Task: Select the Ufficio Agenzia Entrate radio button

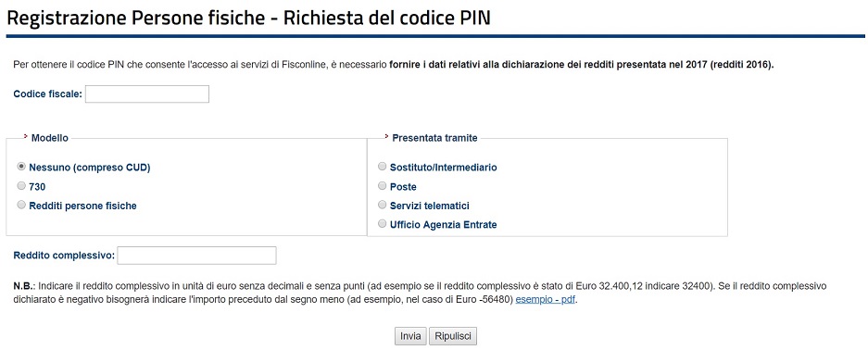Action: click(x=382, y=224)
